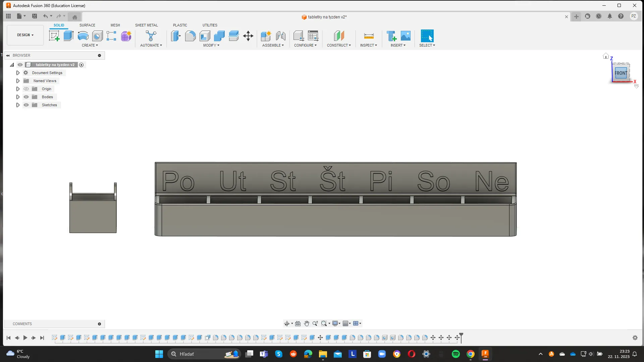644x362 pixels.
Task: Hide the Bodies folder visibility
Action: [26, 97]
